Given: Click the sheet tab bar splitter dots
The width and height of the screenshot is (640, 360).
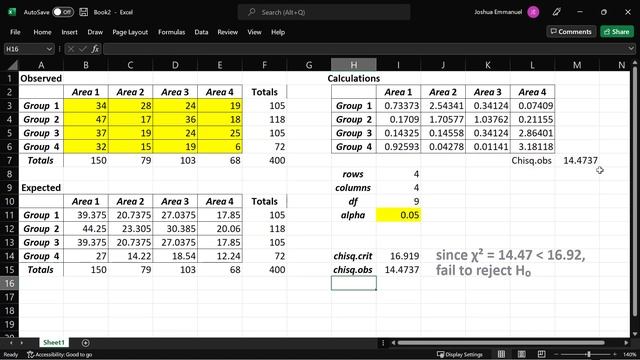Looking at the screenshot, I should [383, 343].
